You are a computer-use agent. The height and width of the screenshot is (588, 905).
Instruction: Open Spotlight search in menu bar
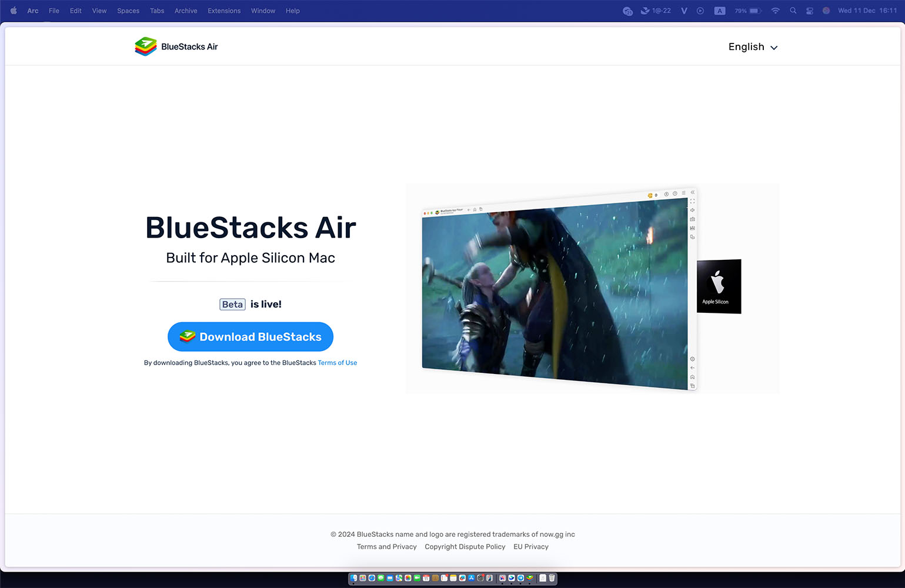(793, 11)
